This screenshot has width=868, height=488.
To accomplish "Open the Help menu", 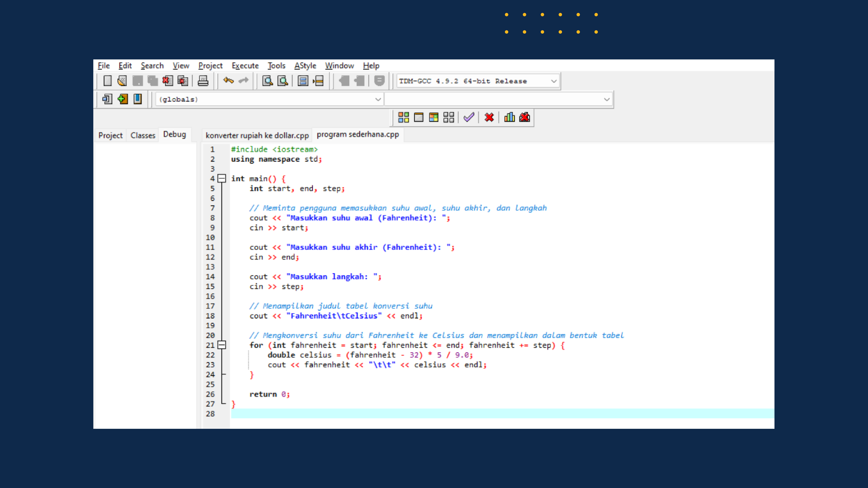I will pos(371,66).
